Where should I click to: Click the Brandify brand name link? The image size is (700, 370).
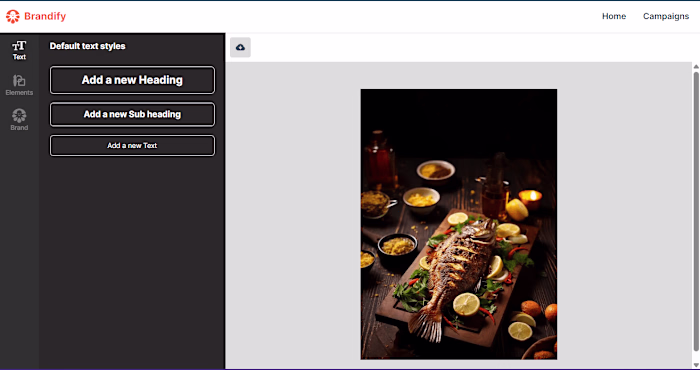pyautogui.click(x=45, y=17)
